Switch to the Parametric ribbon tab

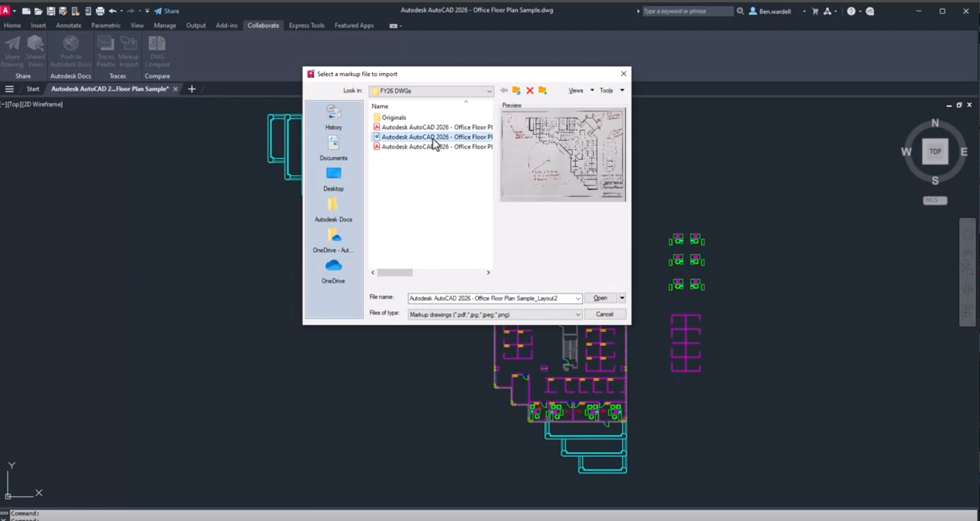pos(106,25)
